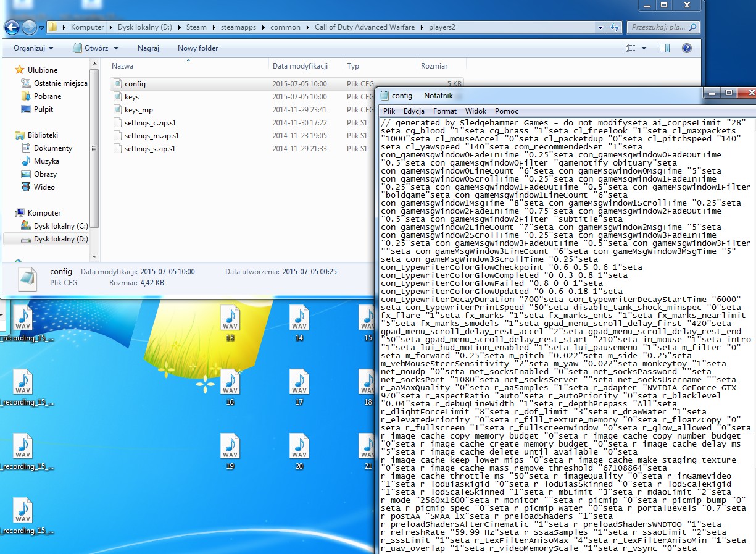The width and height of the screenshot is (756, 554).
Task: Sort files by Data modyfikacji column
Action: tap(300, 65)
